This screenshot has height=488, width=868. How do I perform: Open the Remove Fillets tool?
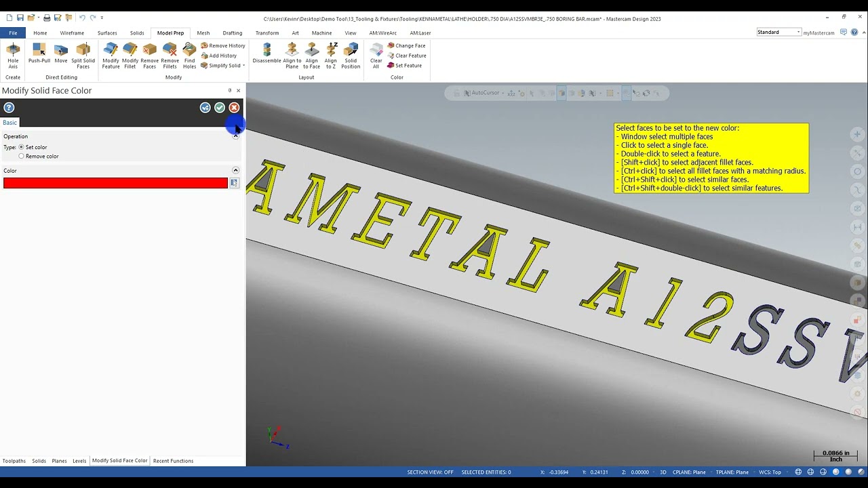pos(170,56)
